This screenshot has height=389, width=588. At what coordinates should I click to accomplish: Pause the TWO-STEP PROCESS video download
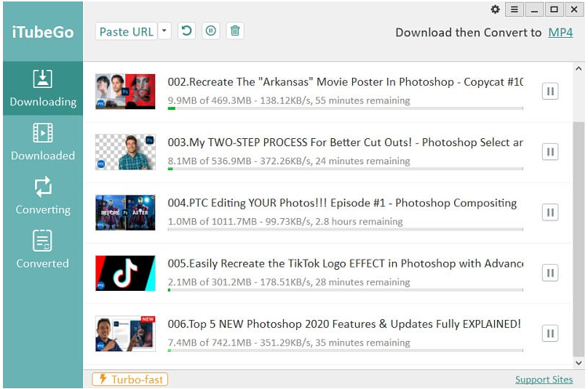click(x=550, y=152)
